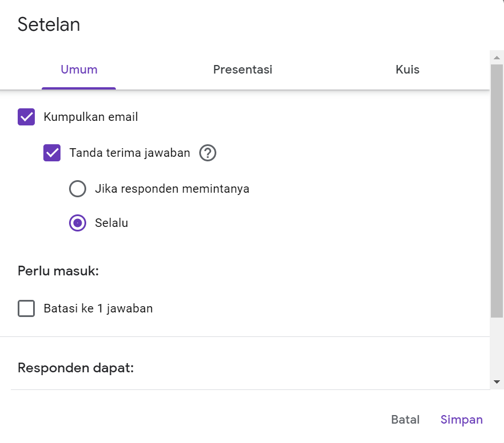Click the scrollbar down arrow
Screen dimensions: 504x443
[496, 383]
